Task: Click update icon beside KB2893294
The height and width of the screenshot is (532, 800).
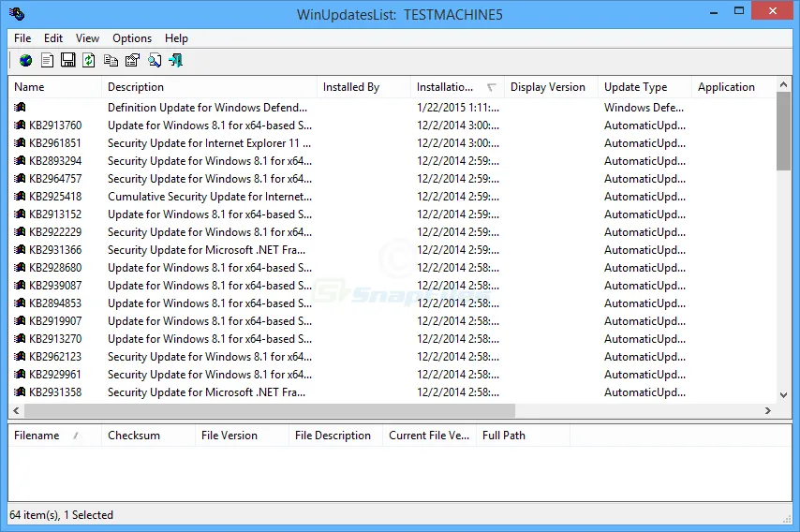Action: coord(20,161)
